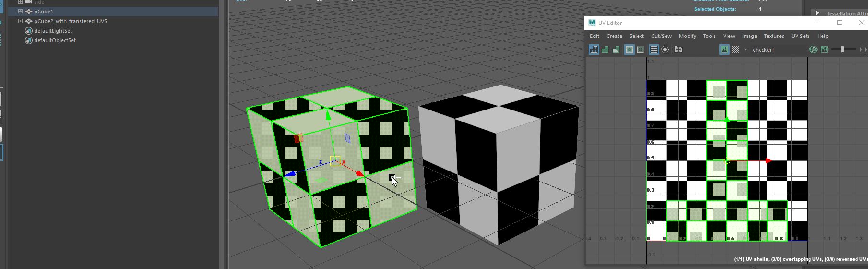Maximize the UV Editor window
This screenshot has height=269, width=868.
click(x=840, y=23)
